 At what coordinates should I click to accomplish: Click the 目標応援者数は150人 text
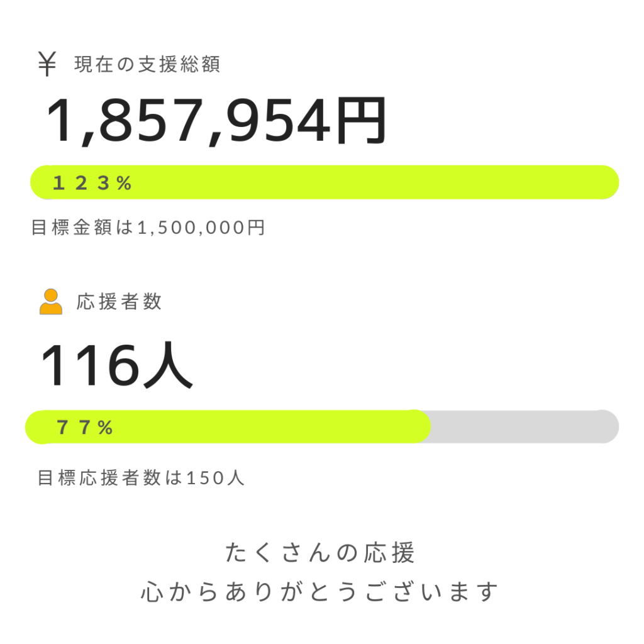tap(141, 478)
